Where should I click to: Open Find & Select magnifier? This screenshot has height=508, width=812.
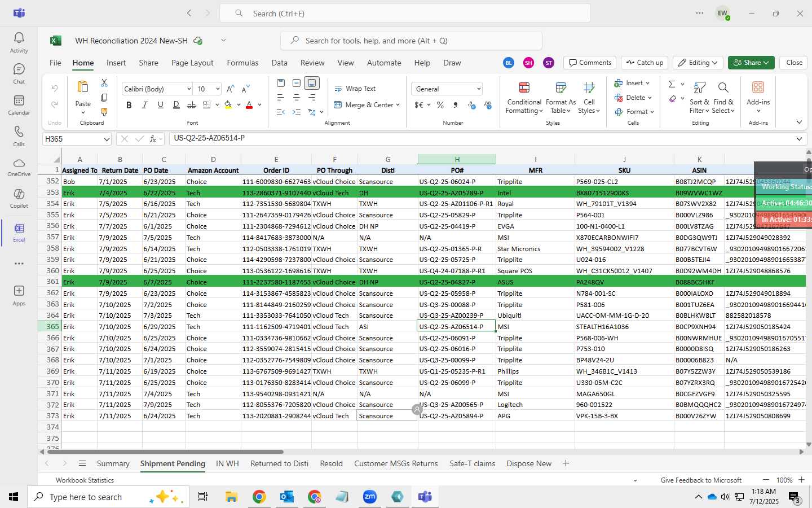point(723,97)
